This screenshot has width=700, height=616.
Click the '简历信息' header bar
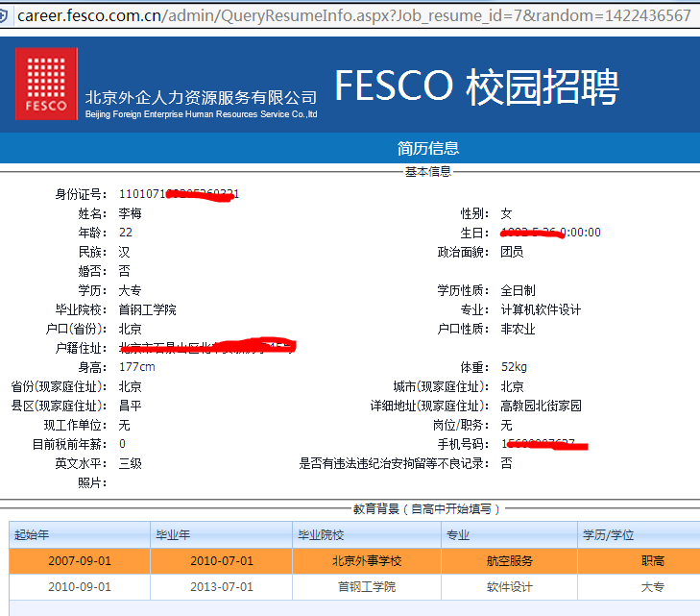click(x=350, y=148)
